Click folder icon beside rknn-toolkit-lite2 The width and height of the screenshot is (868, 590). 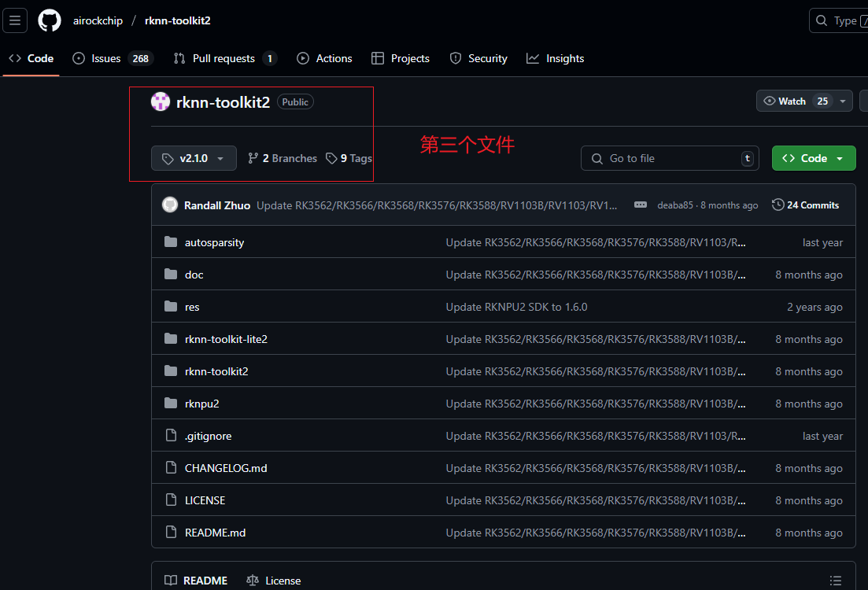(171, 339)
